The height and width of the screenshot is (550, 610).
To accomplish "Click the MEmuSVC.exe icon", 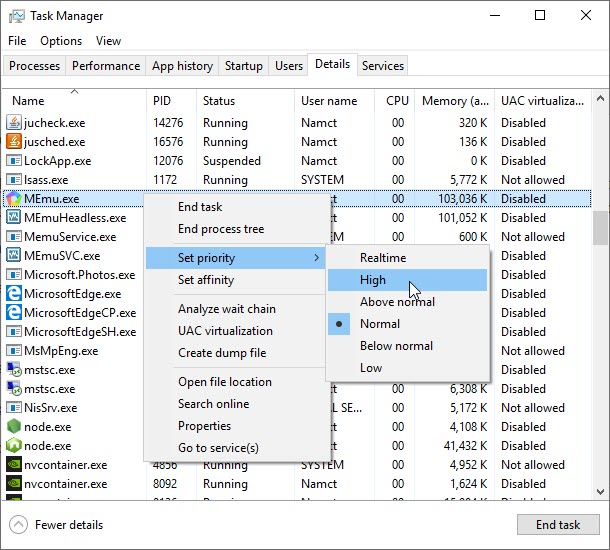I will [14, 256].
